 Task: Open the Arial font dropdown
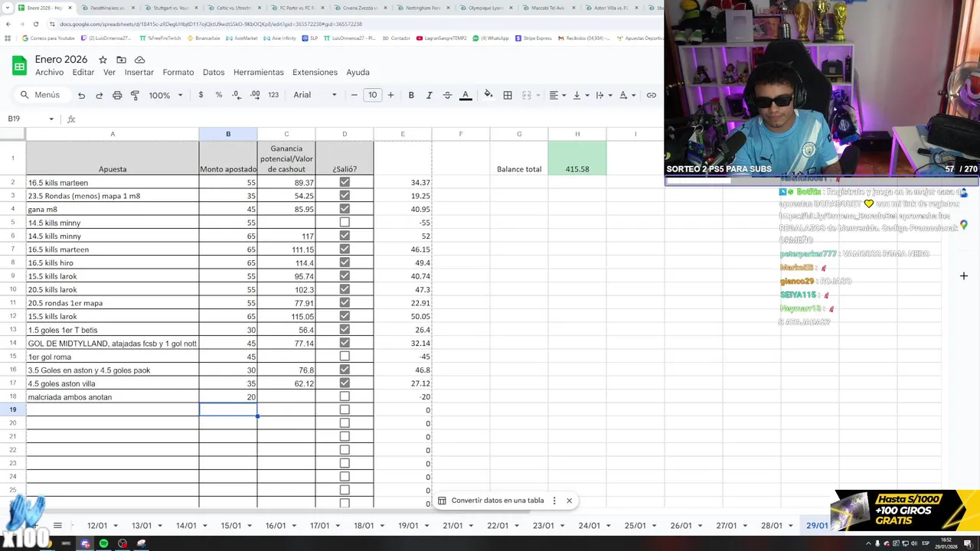(315, 95)
